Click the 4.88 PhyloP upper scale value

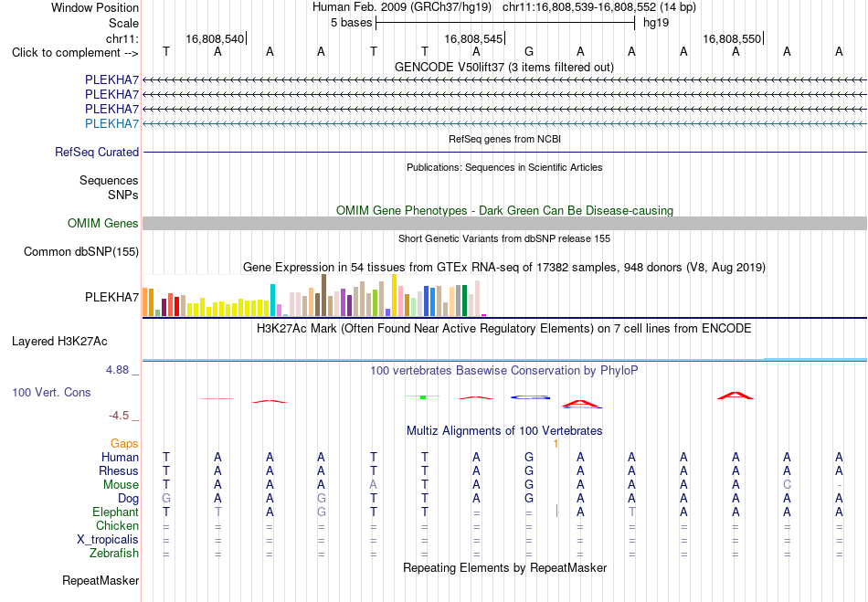click(117, 370)
